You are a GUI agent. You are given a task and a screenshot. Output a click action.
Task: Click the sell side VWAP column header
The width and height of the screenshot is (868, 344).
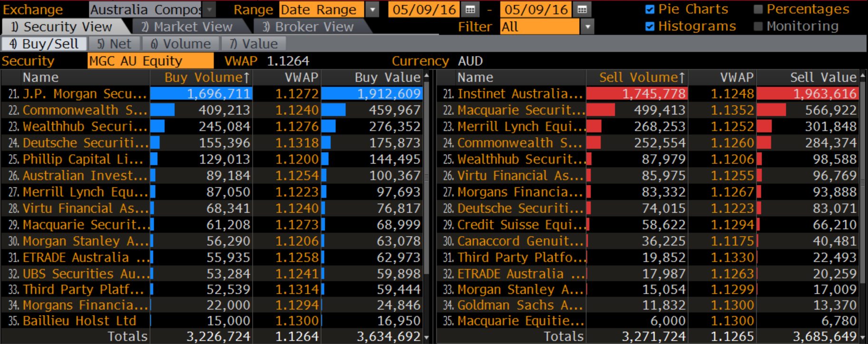[x=722, y=77]
